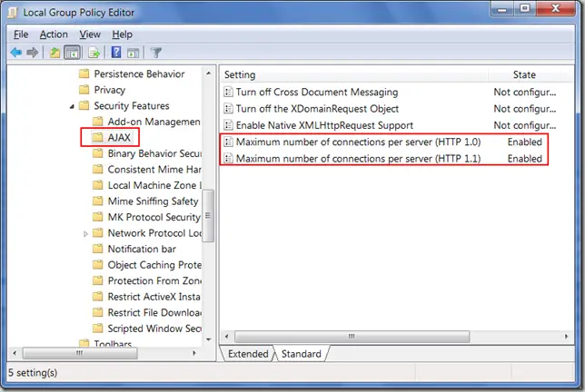Select Protection From Zone Elevation folder

154,280
